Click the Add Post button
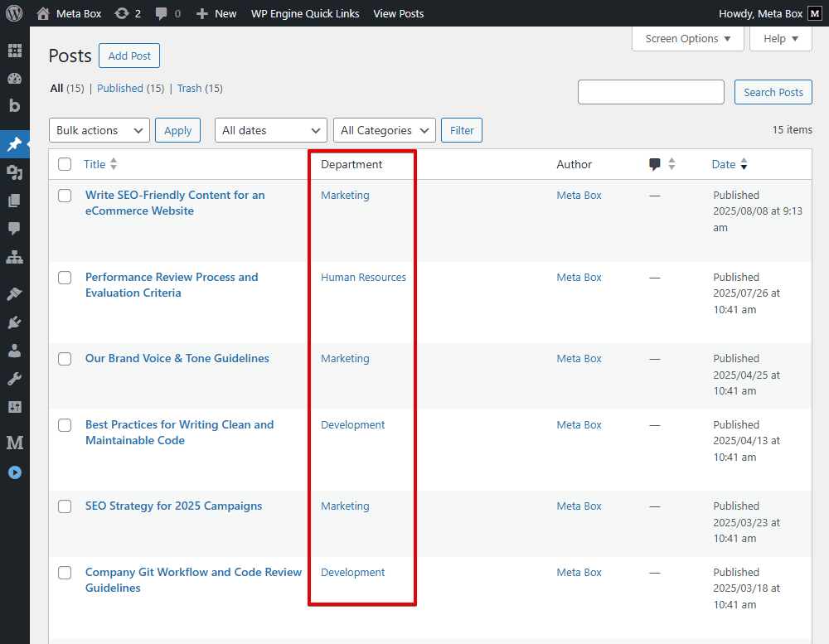This screenshot has width=829, height=644. (128, 56)
